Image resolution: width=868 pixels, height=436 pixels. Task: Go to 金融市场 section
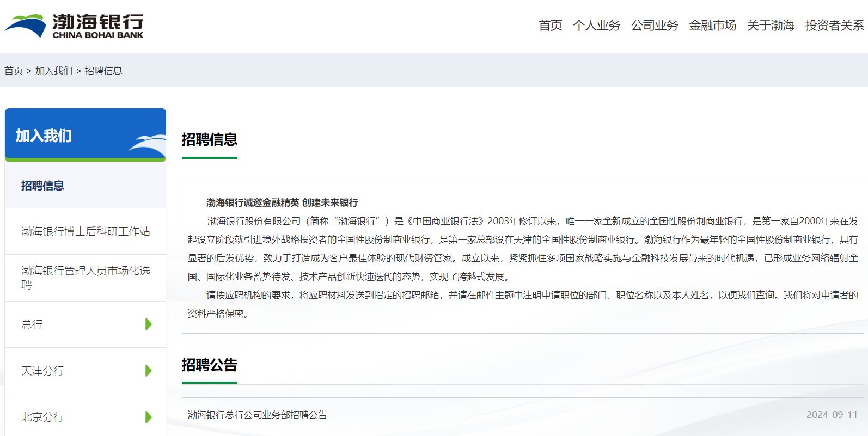click(712, 26)
